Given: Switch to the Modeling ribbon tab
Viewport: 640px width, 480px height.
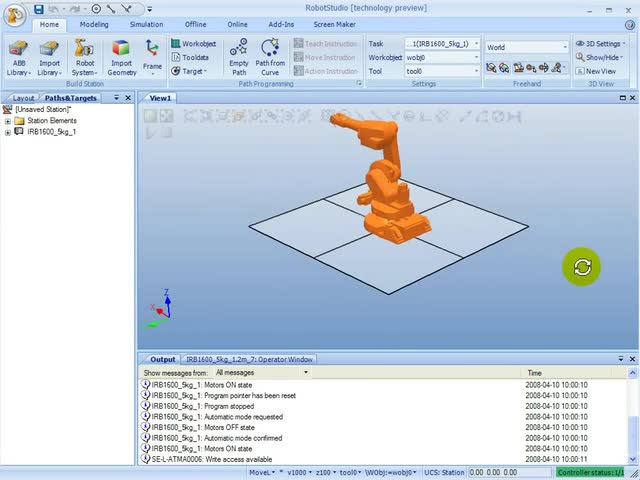Looking at the screenshot, I should click(94, 24).
